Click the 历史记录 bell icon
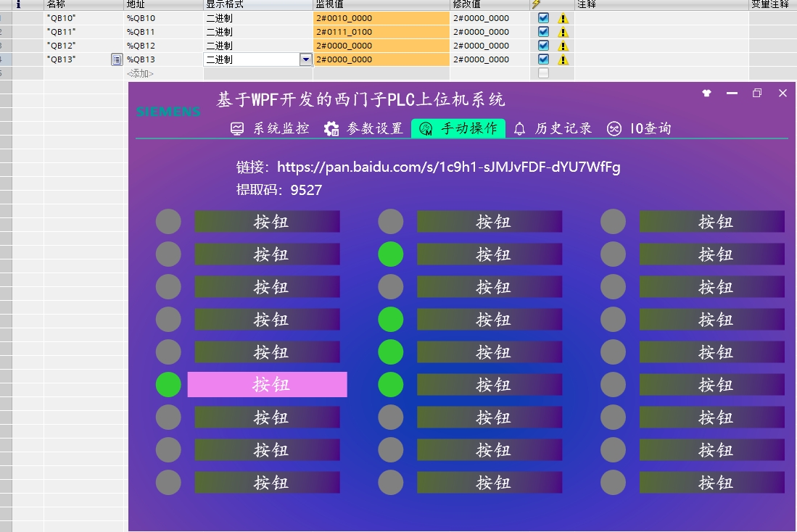Screen dimensions: 797x532 coord(519,128)
